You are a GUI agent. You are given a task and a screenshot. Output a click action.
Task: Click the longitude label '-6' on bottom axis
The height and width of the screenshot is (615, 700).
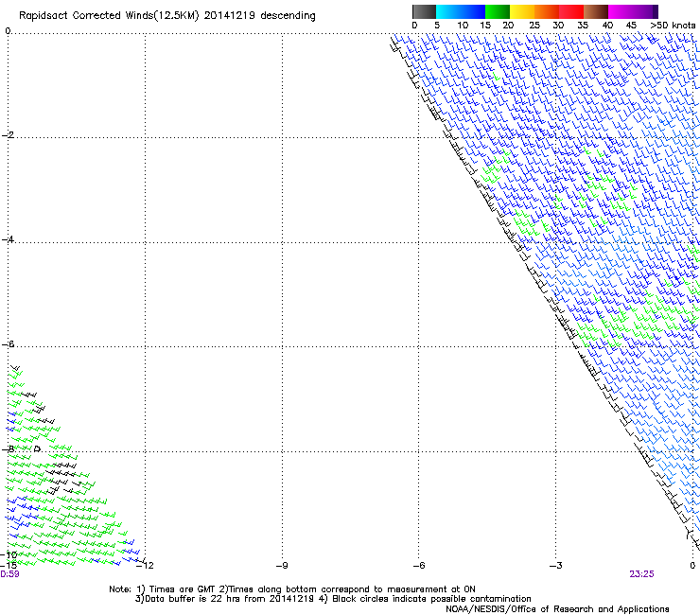pos(419,566)
